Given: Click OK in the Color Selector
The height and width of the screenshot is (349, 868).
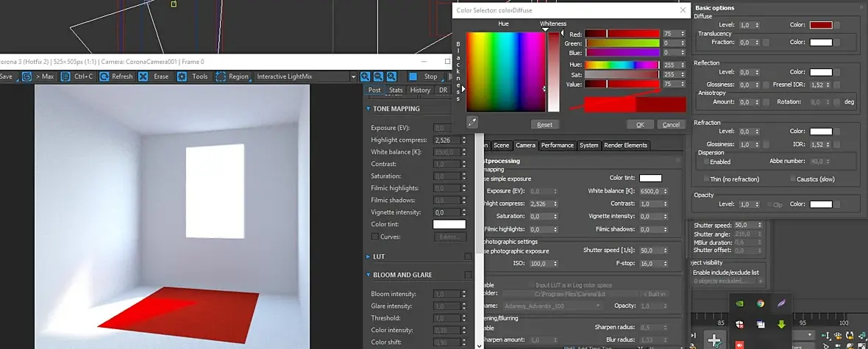Looking at the screenshot, I should 640,124.
